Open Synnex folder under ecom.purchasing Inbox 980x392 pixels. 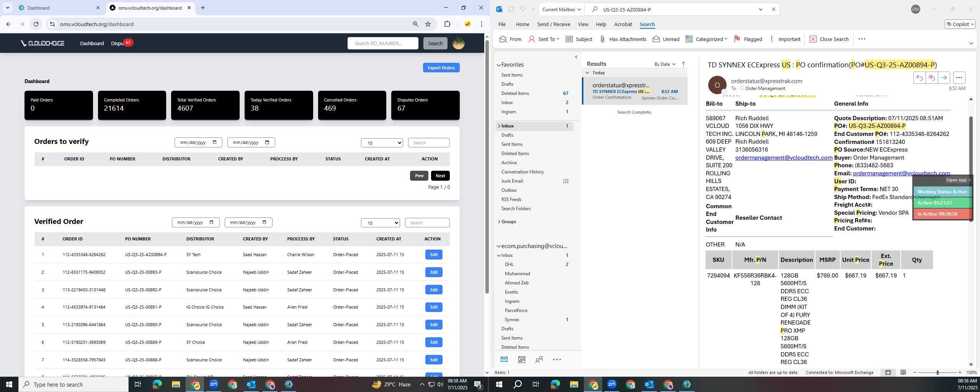point(512,320)
